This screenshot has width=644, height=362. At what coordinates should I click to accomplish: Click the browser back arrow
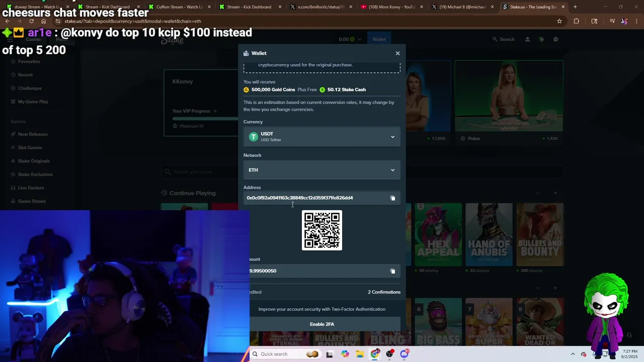(7, 21)
